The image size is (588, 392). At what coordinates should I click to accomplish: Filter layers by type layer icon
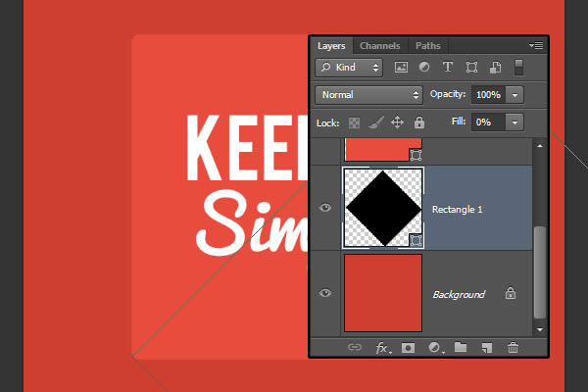click(x=448, y=68)
